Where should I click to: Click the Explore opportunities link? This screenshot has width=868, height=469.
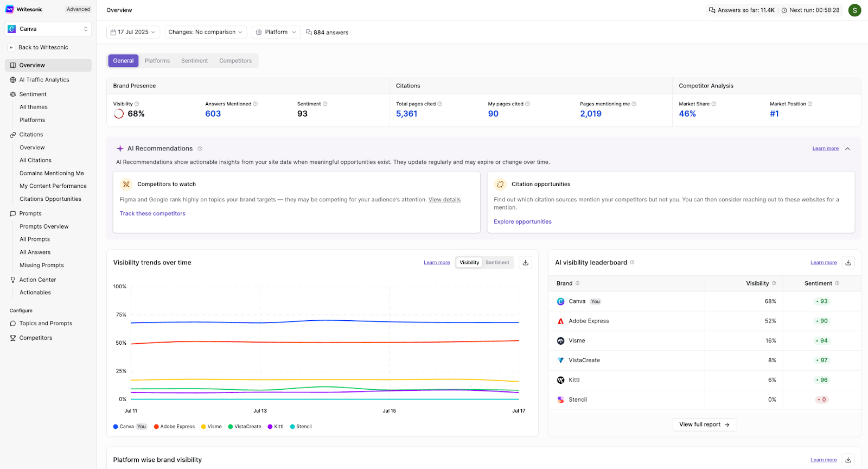coord(522,222)
